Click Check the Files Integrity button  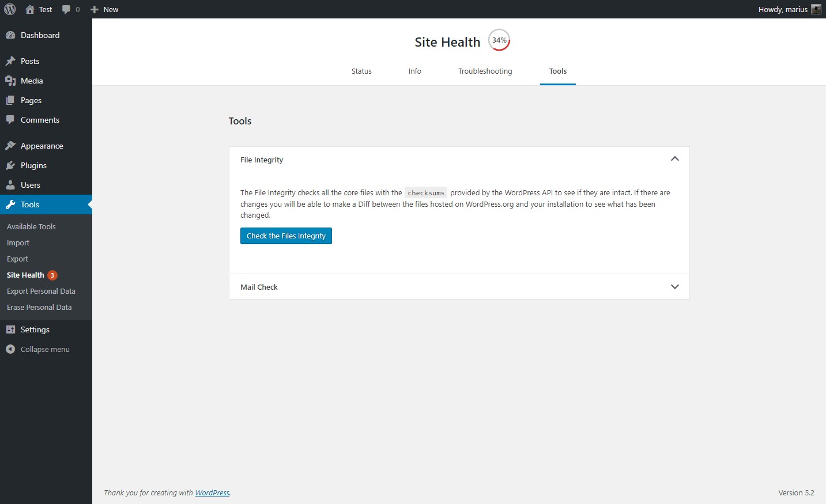click(286, 236)
